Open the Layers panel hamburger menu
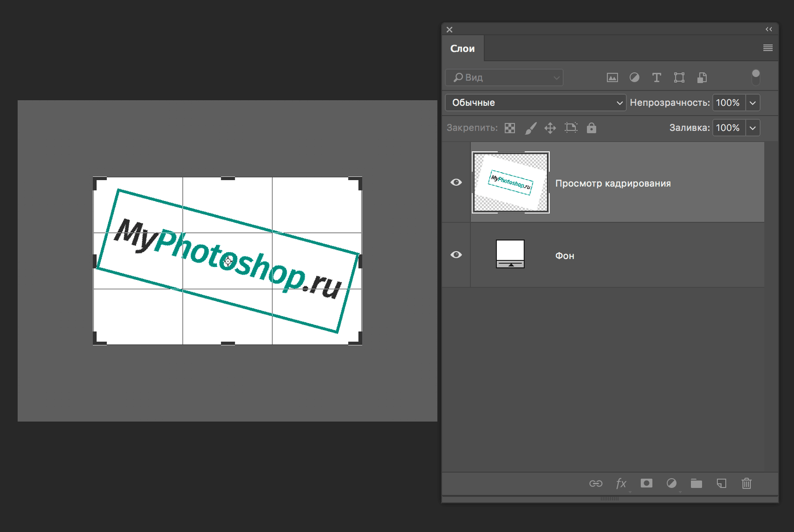 [x=768, y=48]
